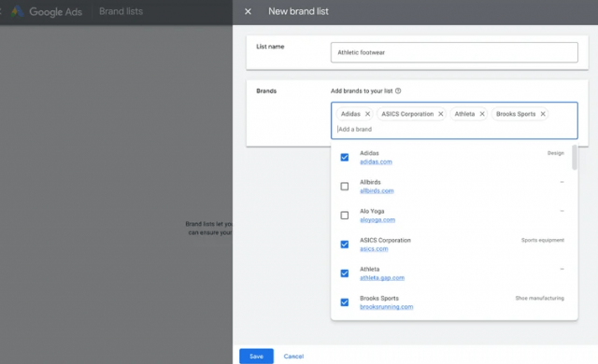The width and height of the screenshot is (598, 364).
Task: Remove the Athleta chip
Action: [482, 114]
